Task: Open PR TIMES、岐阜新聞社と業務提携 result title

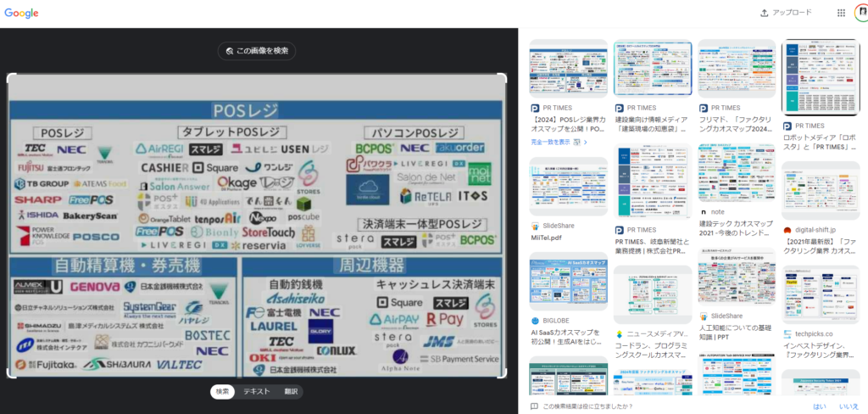Action: click(653, 246)
